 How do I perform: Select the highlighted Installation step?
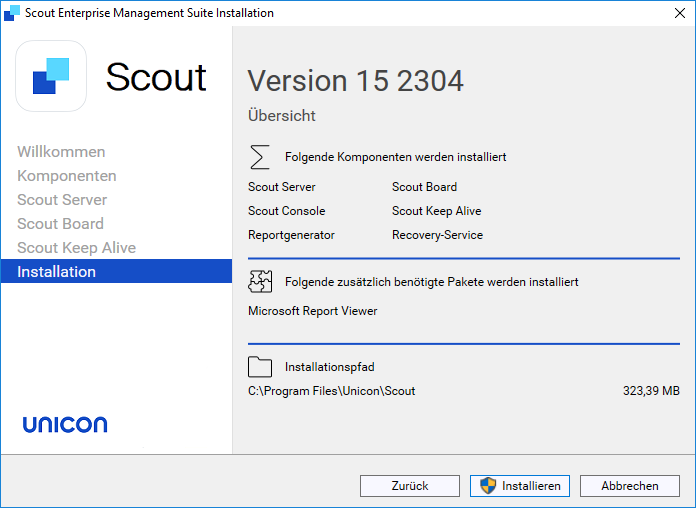click(116, 271)
